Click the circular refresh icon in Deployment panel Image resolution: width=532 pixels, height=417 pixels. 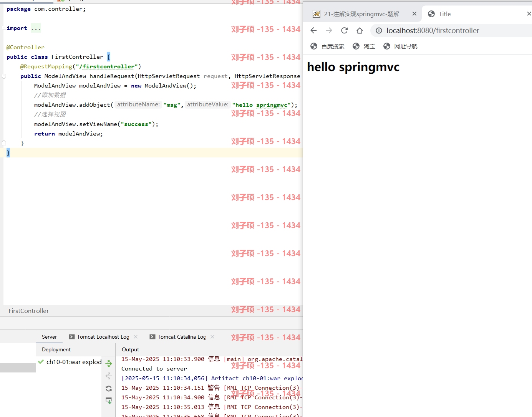click(109, 389)
